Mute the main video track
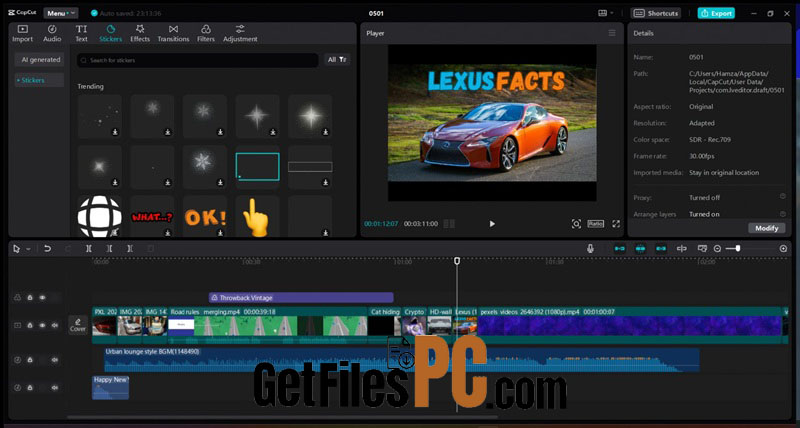800x428 pixels. click(x=55, y=325)
